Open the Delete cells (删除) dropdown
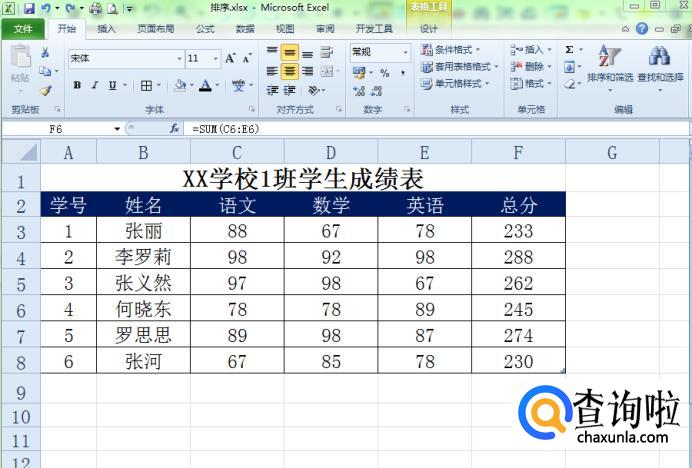This screenshot has height=468, width=692. pyautogui.click(x=531, y=67)
